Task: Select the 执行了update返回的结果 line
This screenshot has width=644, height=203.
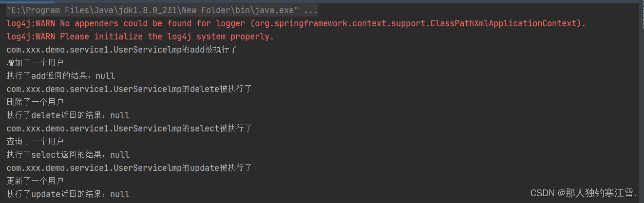Action: point(68,194)
